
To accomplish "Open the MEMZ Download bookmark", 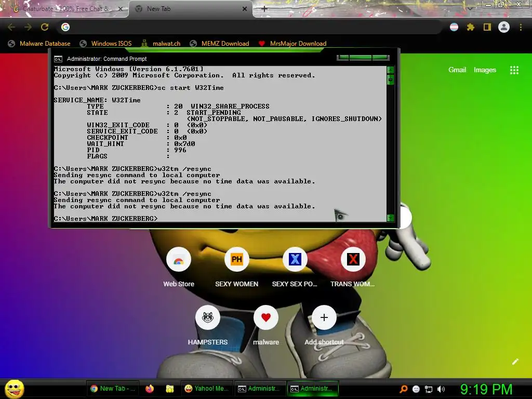I will click(220, 44).
